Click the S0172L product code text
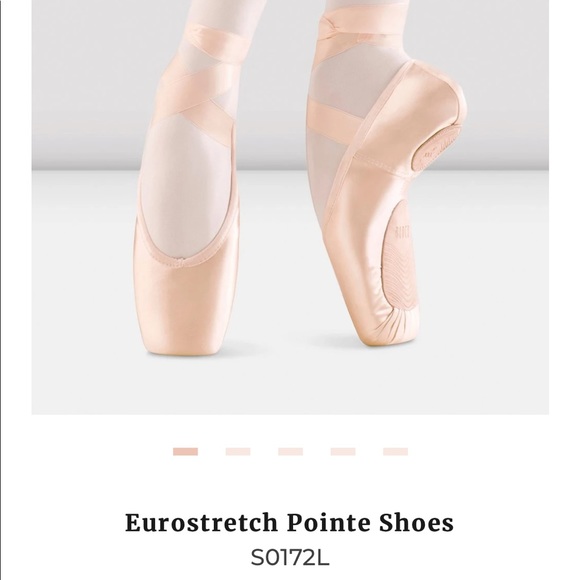This screenshot has width=580, height=580. coord(290,557)
